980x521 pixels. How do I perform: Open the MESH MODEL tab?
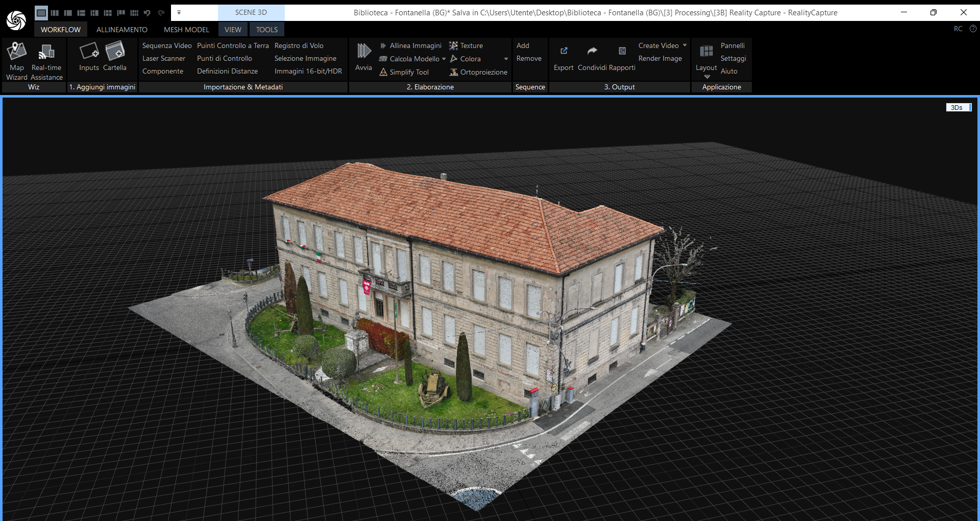[x=186, y=30]
